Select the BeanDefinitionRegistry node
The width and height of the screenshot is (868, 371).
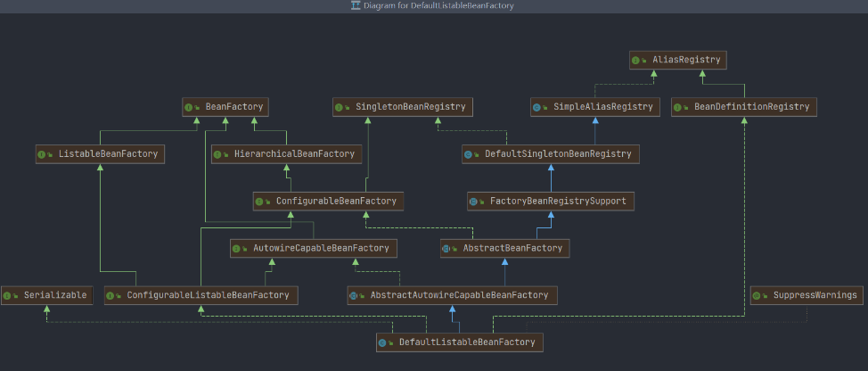point(744,107)
